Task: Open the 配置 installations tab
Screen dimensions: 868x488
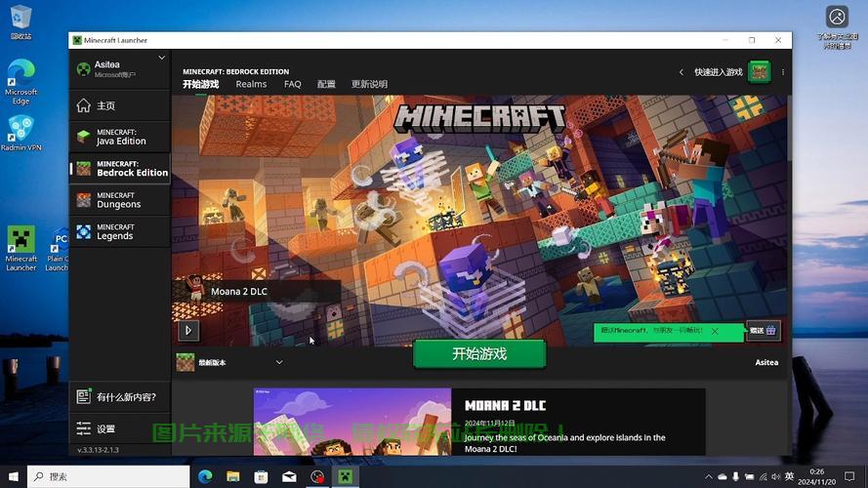Action: coord(326,84)
